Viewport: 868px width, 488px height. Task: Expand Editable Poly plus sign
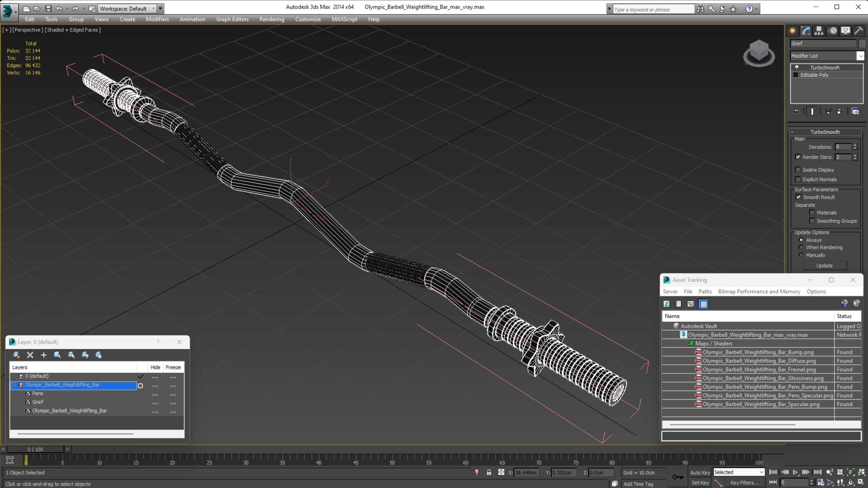pyautogui.click(x=796, y=75)
